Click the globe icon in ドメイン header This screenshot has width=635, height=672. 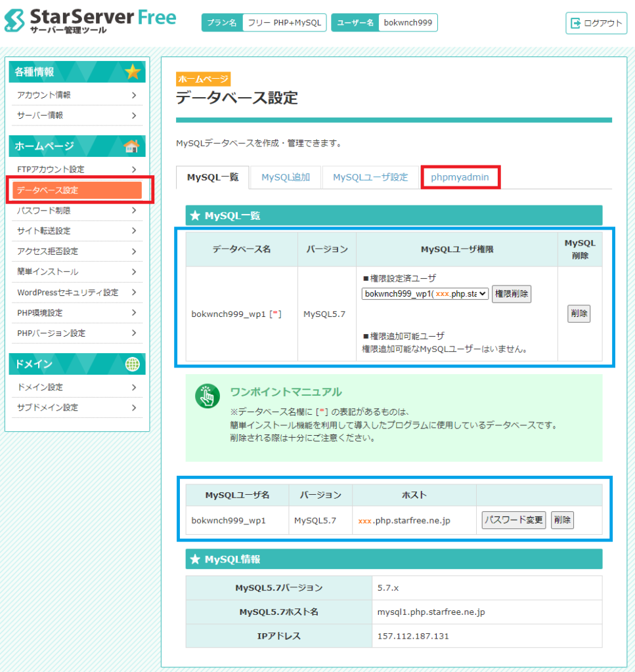(133, 364)
